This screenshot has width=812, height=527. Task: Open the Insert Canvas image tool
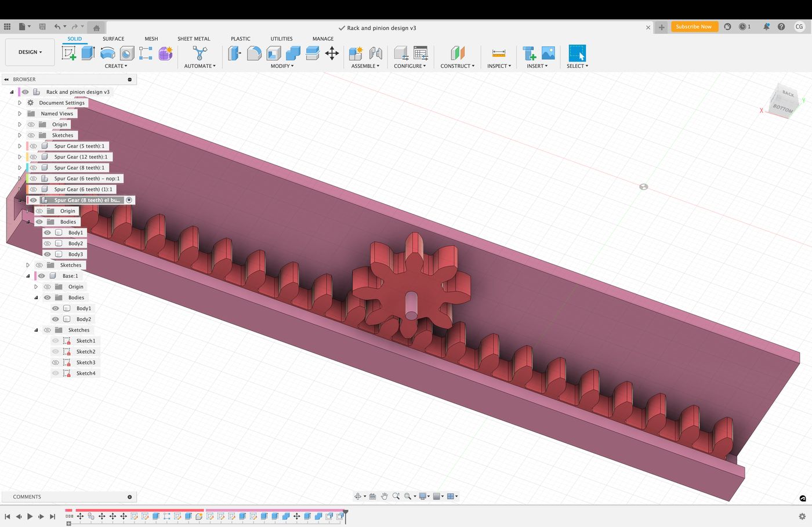pyautogui.click(x=548, y=53)
